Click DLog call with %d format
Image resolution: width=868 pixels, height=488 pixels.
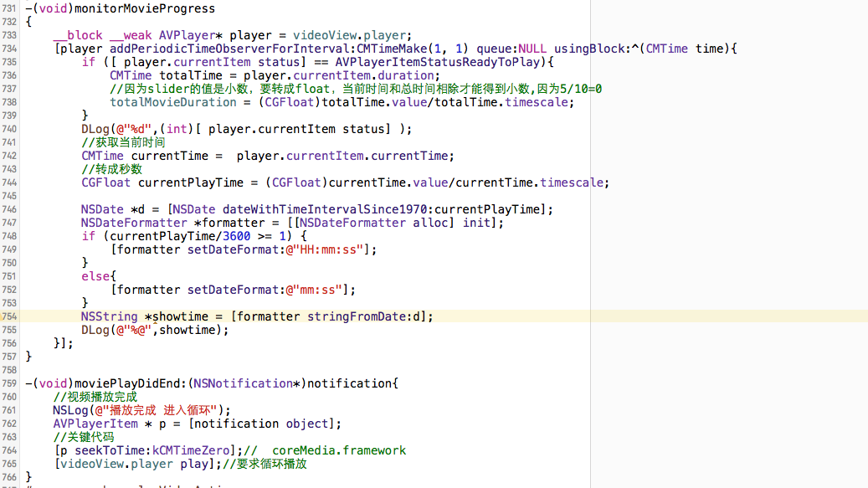(x=246, y=129)
